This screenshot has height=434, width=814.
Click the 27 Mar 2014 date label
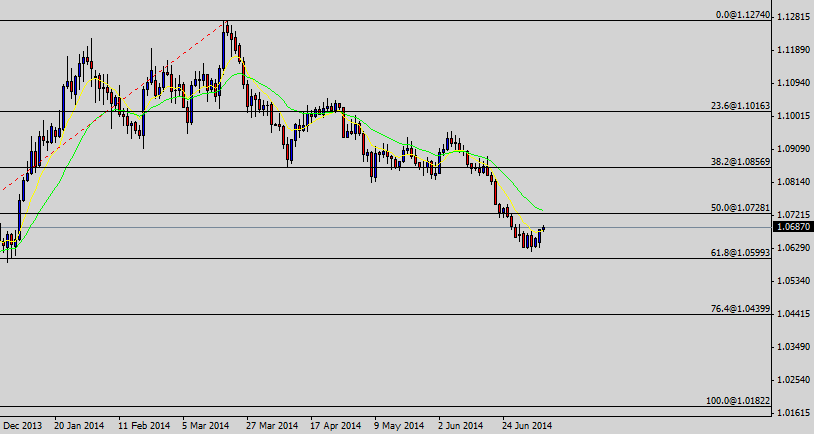tap(271, 425)
